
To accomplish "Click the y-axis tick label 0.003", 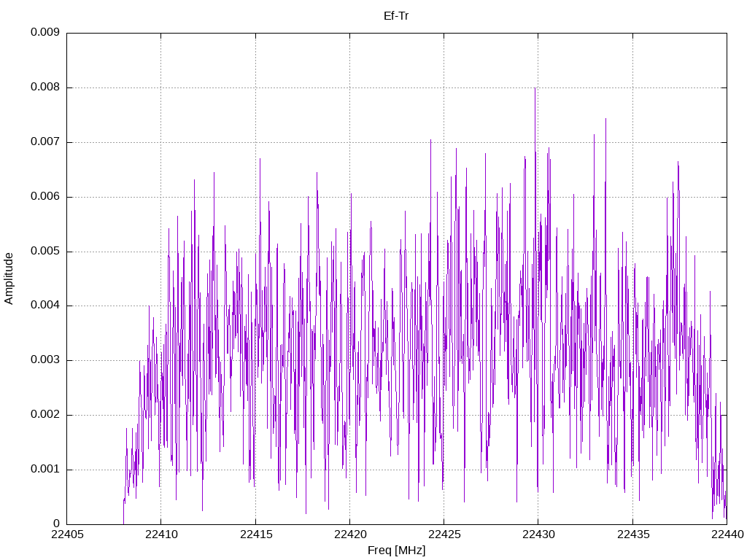I will (x=45, y=360).
